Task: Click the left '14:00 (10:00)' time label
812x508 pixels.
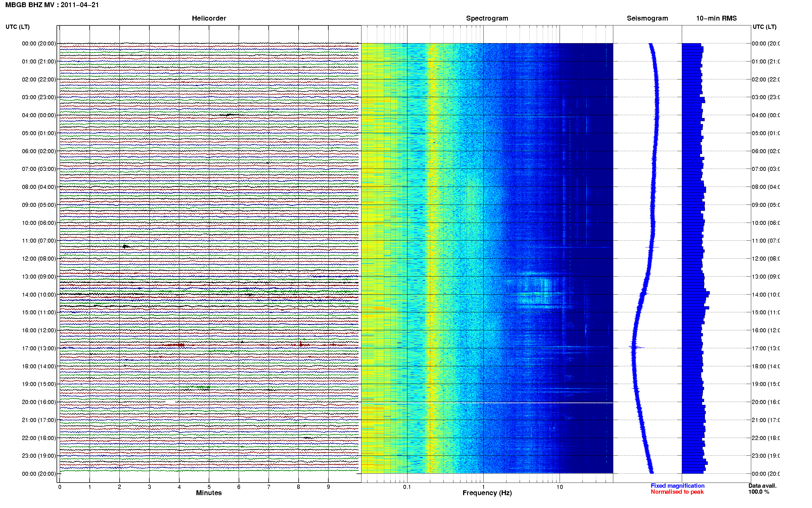Action: [39, 295]
